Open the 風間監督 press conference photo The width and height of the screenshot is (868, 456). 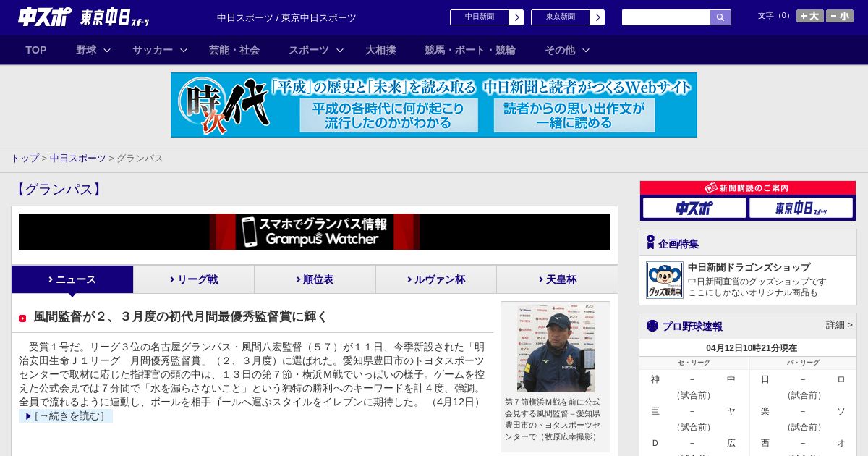click(556, 349)
